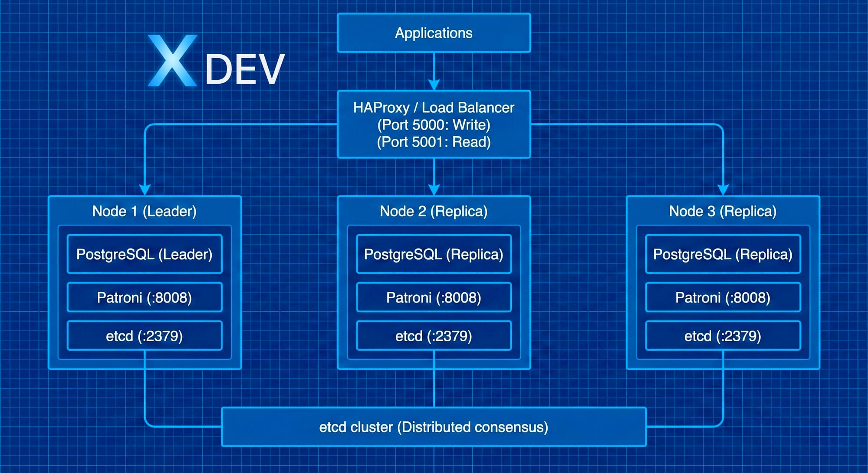Select the PostgreSQL (Leader) box

(x=145, y=254)
